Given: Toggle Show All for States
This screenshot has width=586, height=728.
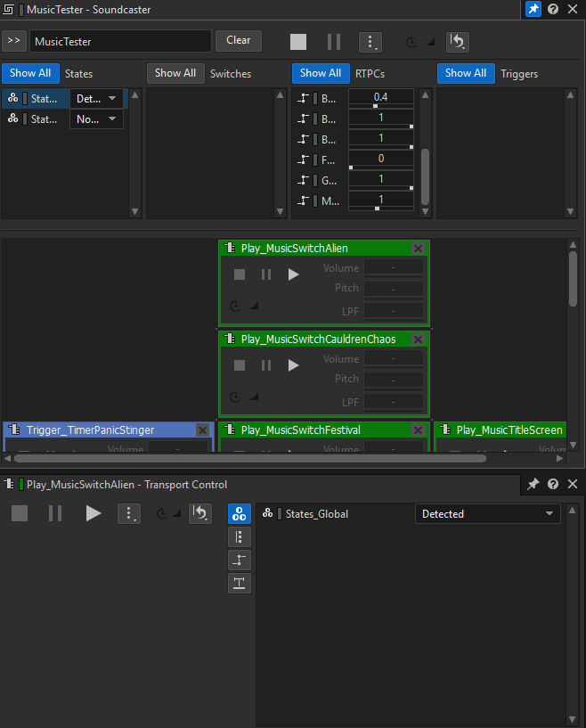Looking at the screenshot, I should 30,73.
